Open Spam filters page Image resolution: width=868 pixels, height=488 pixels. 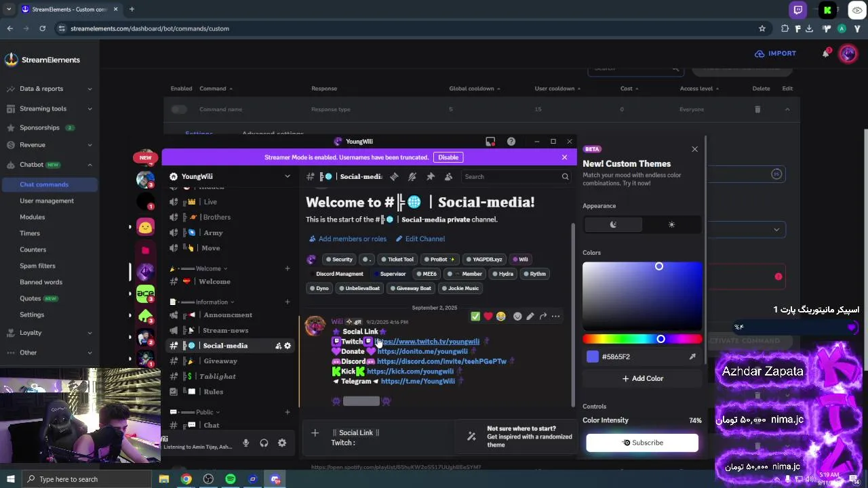[x=37, y=266]
